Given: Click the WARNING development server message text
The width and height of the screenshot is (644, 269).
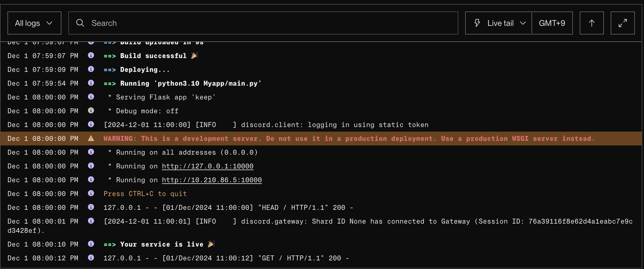Looking at the screenshot, I should [x=349, y=139].
